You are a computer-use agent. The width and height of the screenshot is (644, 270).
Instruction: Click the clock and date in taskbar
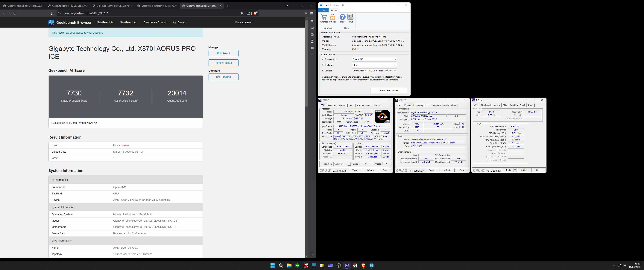click(x=634, y=265)
